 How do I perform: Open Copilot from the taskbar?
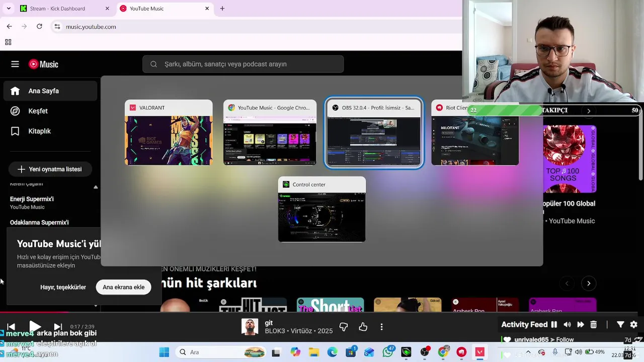click(x=295, y=352)
